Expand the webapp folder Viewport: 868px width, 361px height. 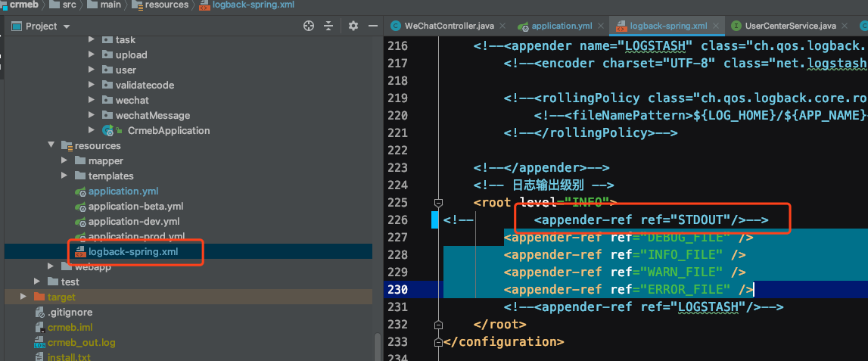click(x=51, y=266)
